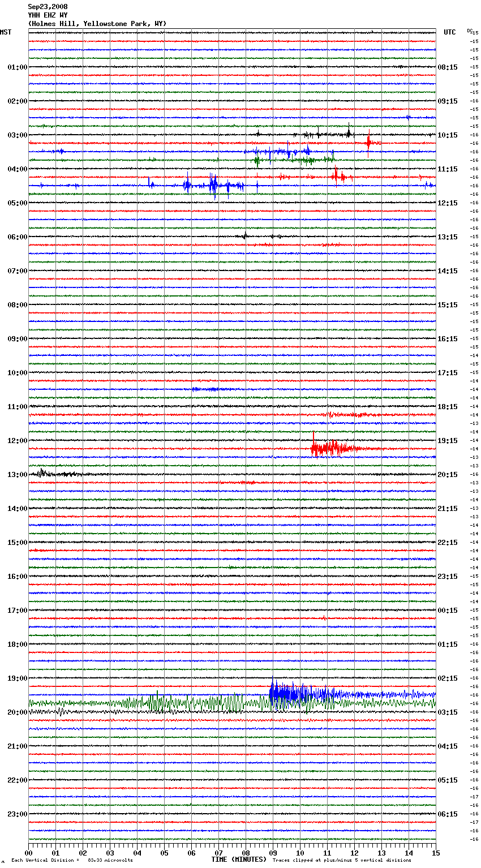The image size is (481, 868).
Task: Select the station code YHH EHZ WY
Action: click(48, 15)
